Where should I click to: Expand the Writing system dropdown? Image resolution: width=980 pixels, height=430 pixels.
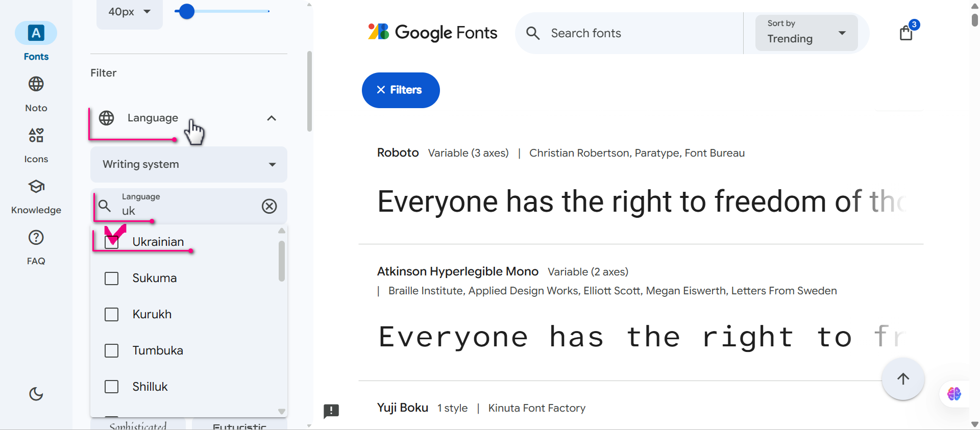click(x=188, y=164)
